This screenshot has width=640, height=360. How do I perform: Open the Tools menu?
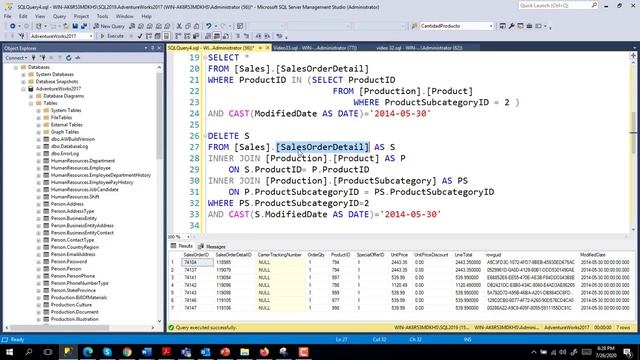(x=102, y=16)
